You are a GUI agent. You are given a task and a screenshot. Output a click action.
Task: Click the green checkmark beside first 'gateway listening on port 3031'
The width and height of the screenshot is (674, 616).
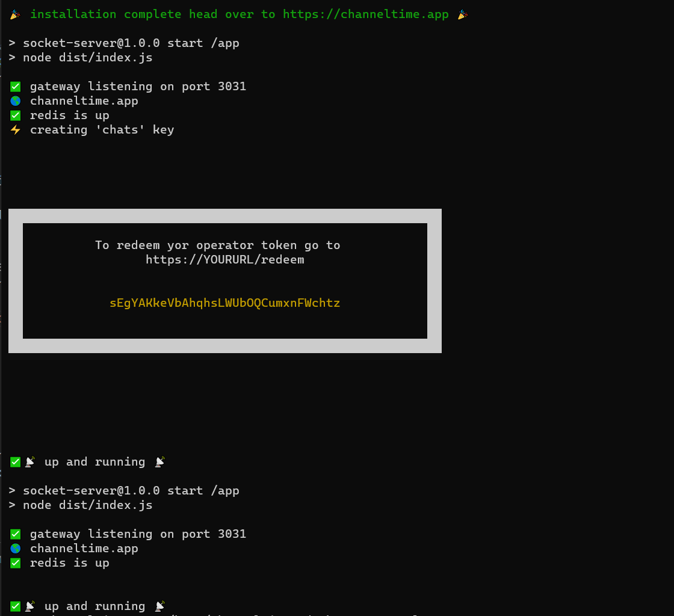click(x=16, y=87)
